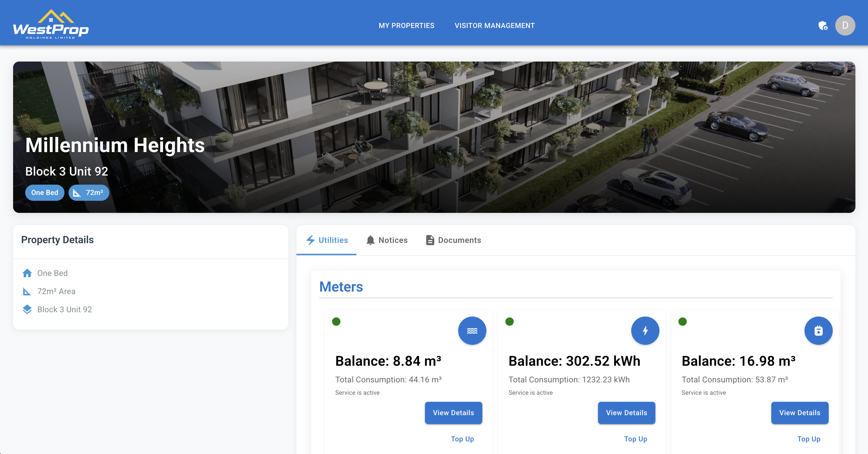Open the profile avatar menu labeled D
This screenshot has height=454, width=868.
coord(845,25)
